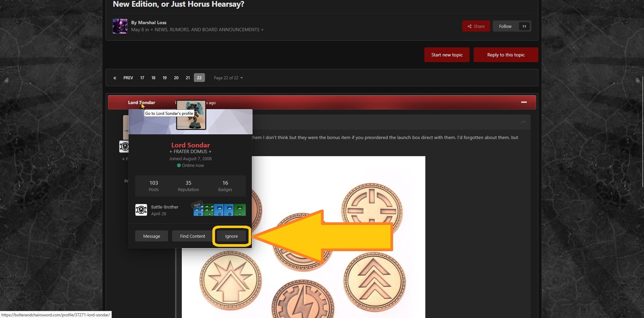Screen dimensions: 644x318
Task: Go to page 21
Action: click(187, 78)
